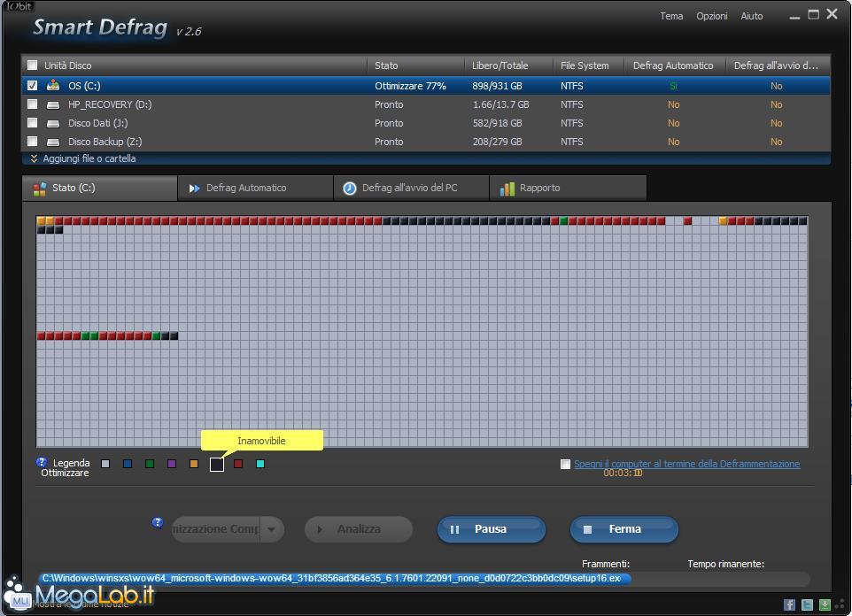The image size is (852, 616).
Task: Click boot defrag 'No' for OS (C:)
Action: pyautogui.click(x=777, y=86)
